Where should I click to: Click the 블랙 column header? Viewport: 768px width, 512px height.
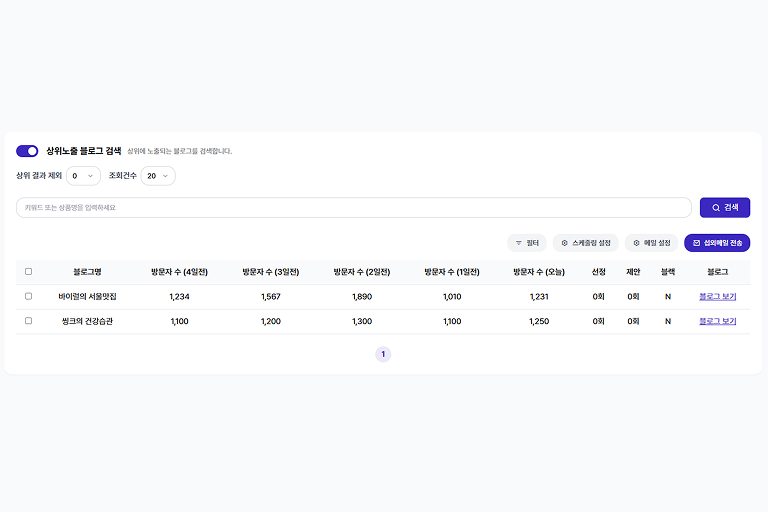668,272
